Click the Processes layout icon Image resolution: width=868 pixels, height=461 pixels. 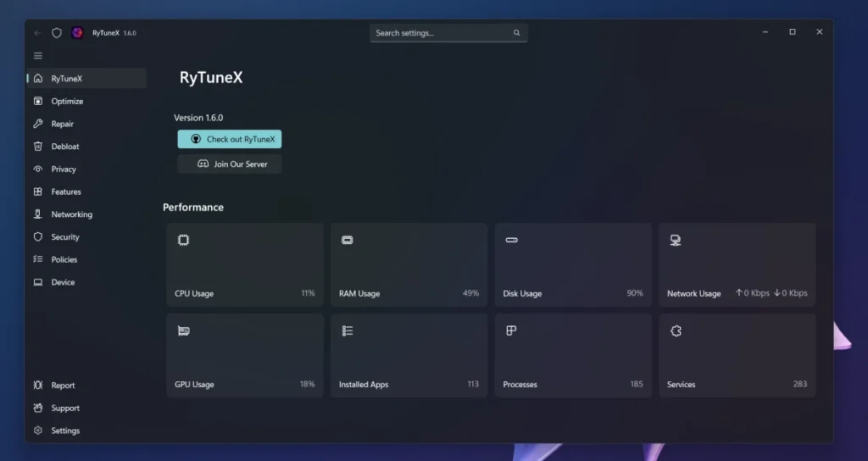tap(511, 331)
